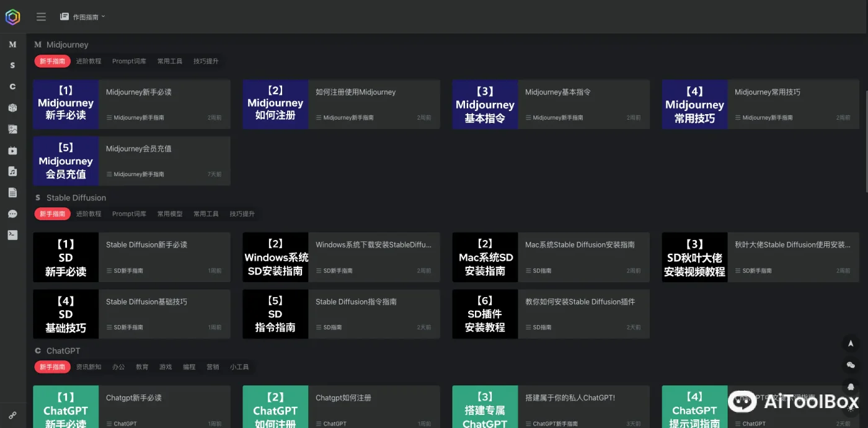Select ChatGPT 营销 tab
The image size is (868, 428).
click(x=213, y=367)
